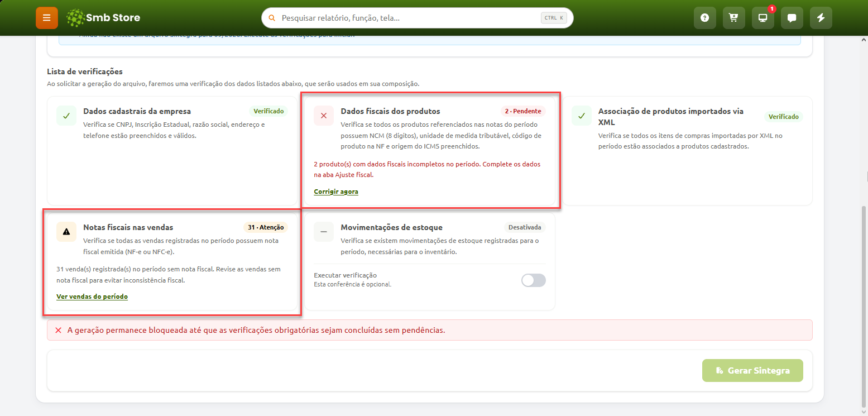The image size is (868, 416).
Task: Open the chat message icon
Action: click(792, 18)
